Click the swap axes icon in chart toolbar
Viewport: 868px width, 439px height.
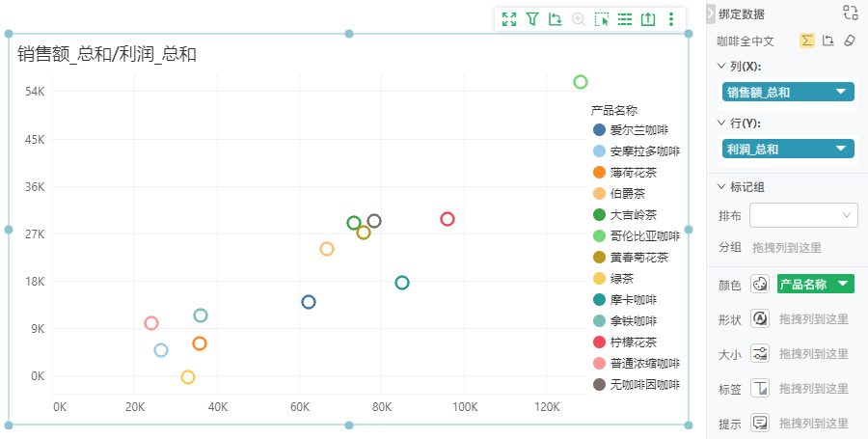coord(556,19)
